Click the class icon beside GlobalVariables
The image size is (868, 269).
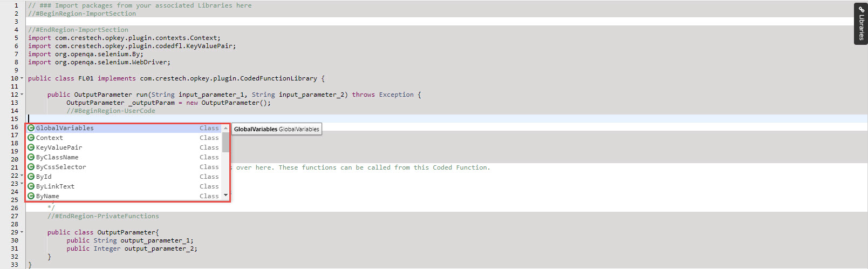[x=31, y=128]
